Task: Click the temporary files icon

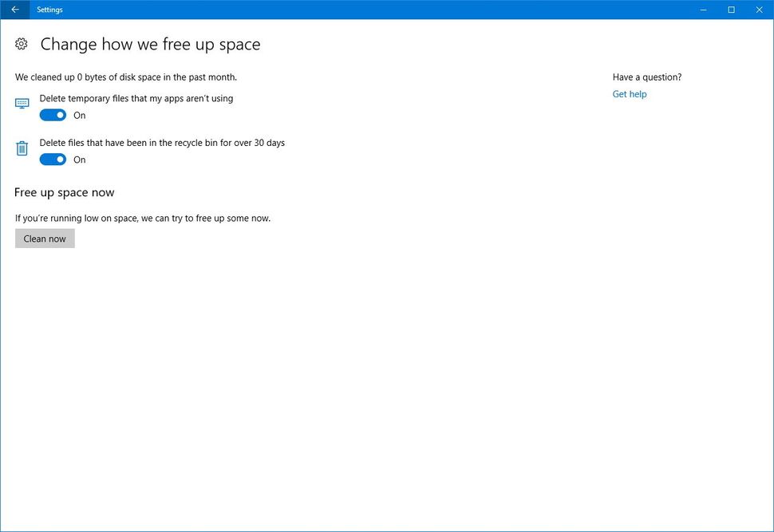Action: [21, 103]
